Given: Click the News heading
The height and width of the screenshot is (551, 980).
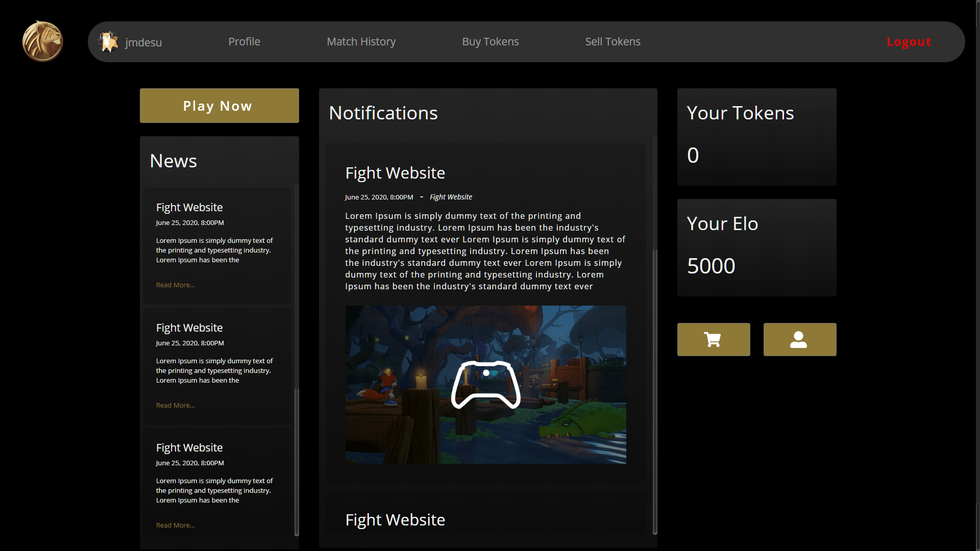Looking at the screenshot, I should point(173,161).
